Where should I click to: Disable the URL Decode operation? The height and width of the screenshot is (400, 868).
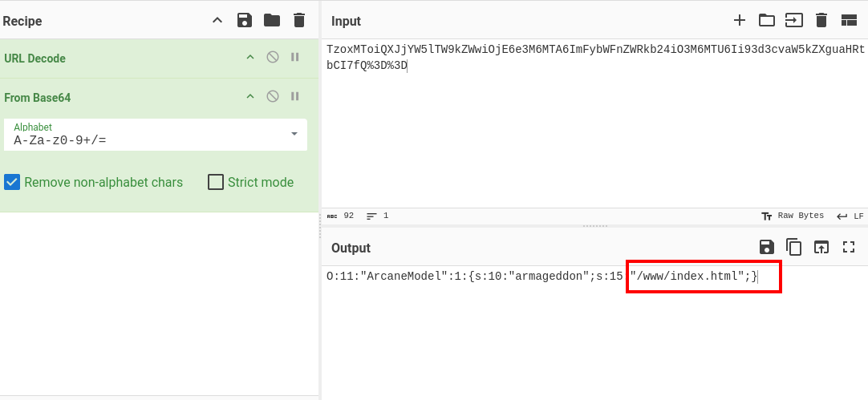(x=273, y=58)
